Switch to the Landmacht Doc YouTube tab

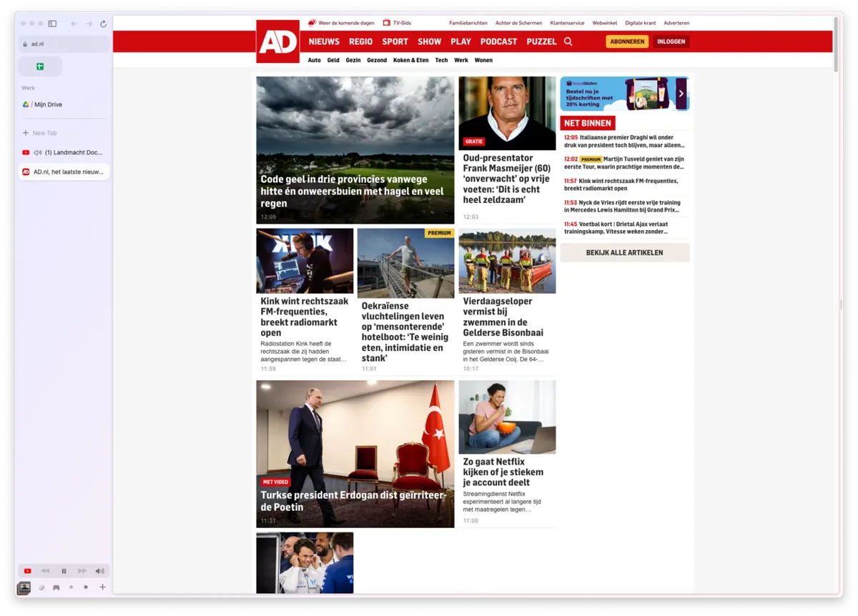click(64, 152)
